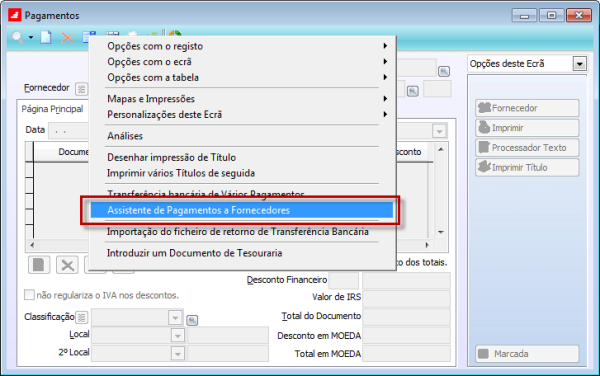The image size is (600, 376).
Task: Switch to the 'Página Principal' tab
Action: (x=52, y=109)
